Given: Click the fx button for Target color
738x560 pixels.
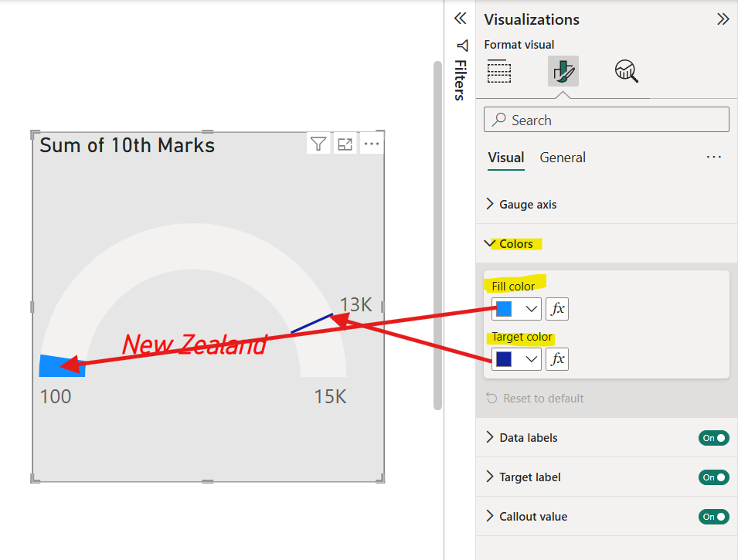Looking at the screenshot, I should coord(556,358).
